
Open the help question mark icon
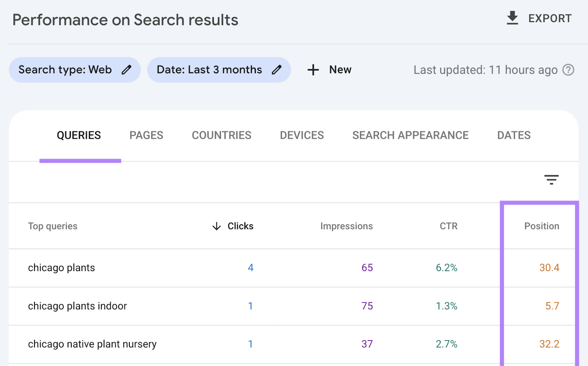[x=568, y=70]
